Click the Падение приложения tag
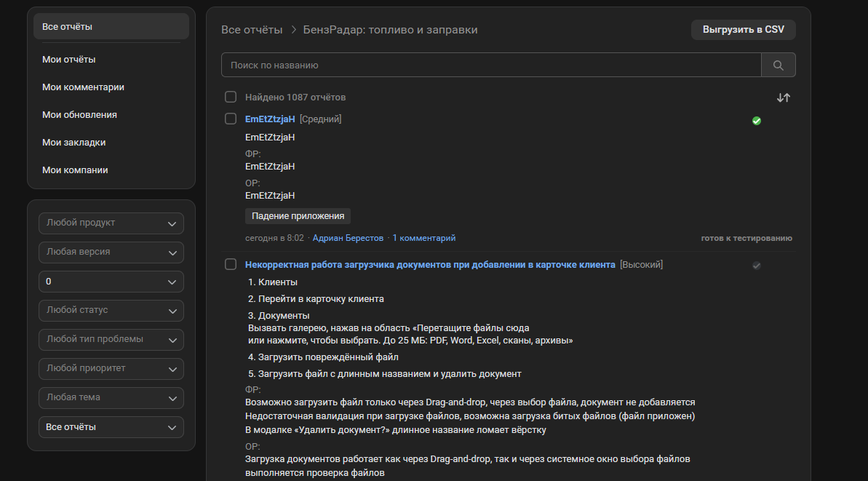 pos(298,216)
